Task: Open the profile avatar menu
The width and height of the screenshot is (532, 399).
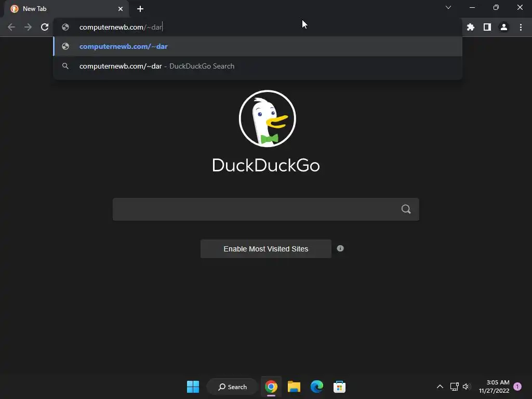Action: click(504, 27)
